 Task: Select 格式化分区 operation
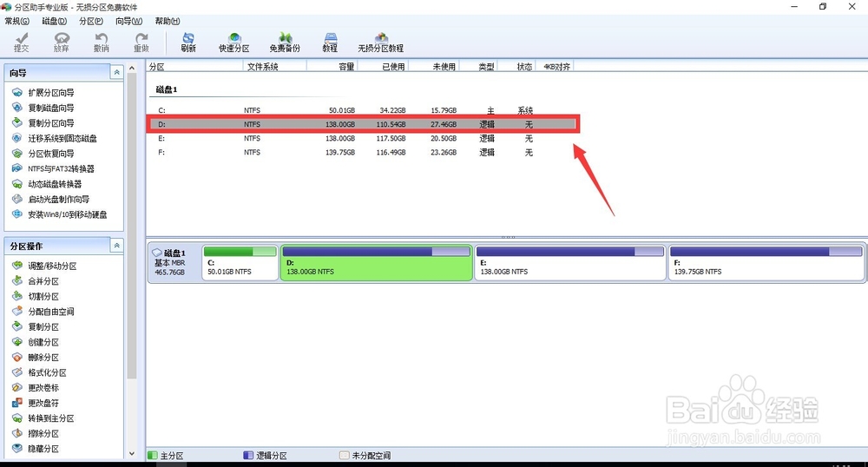(x=40, y=372)
